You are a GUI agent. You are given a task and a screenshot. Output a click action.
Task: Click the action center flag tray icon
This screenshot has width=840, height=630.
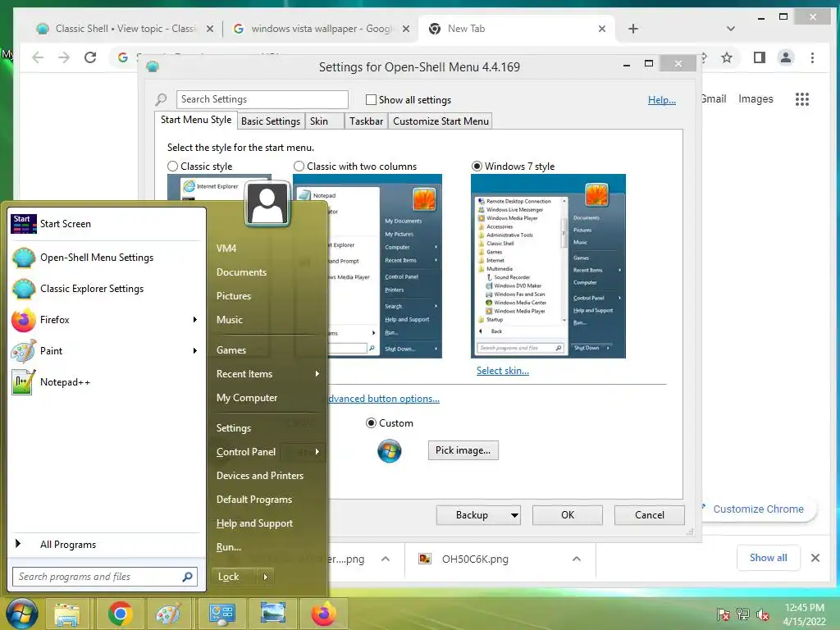(724, 614)
